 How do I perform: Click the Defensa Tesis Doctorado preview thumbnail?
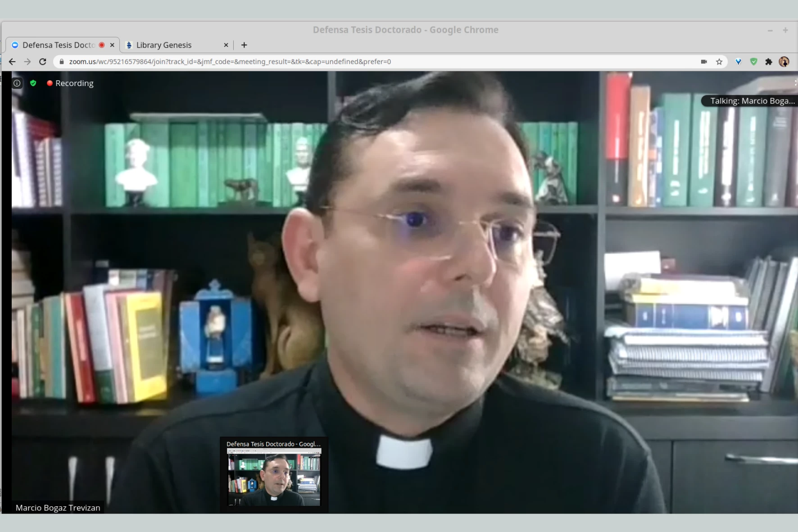coord(274,479)
